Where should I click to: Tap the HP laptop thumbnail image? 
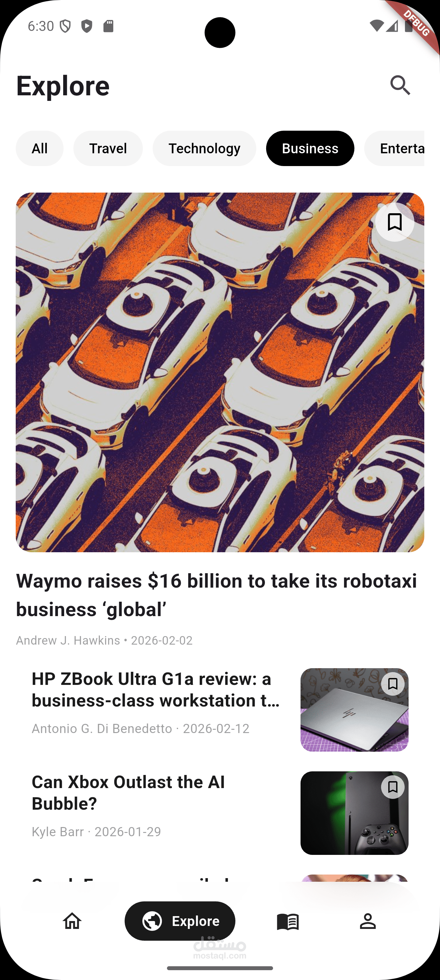(355, 710)
